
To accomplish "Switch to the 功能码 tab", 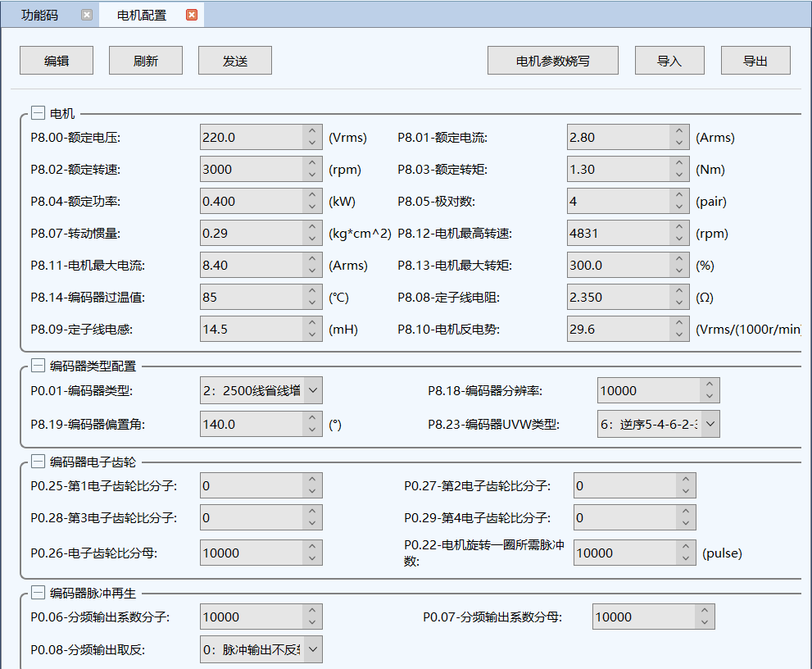I will coord(39,15).
